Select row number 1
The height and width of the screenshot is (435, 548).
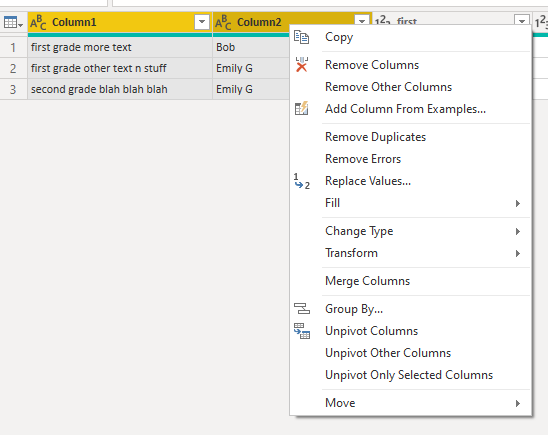pyautogui.click(x=13, y=47)
